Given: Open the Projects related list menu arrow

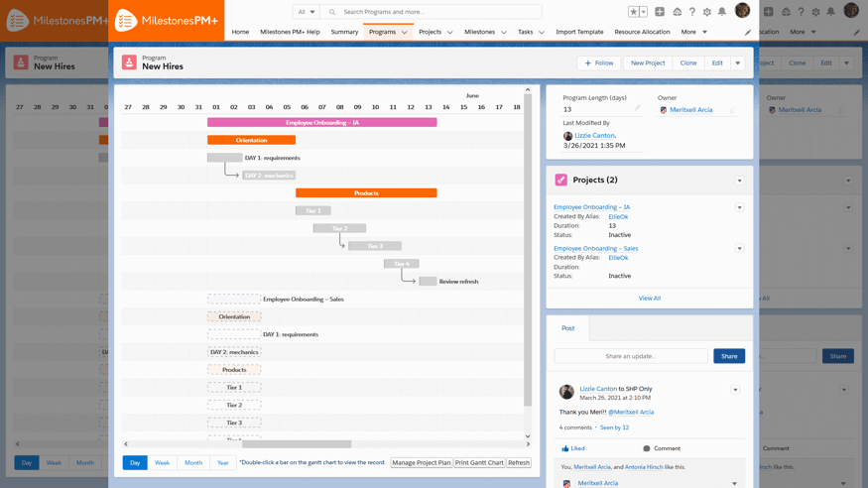Looking at the screenshot, I should click(740, 181).
